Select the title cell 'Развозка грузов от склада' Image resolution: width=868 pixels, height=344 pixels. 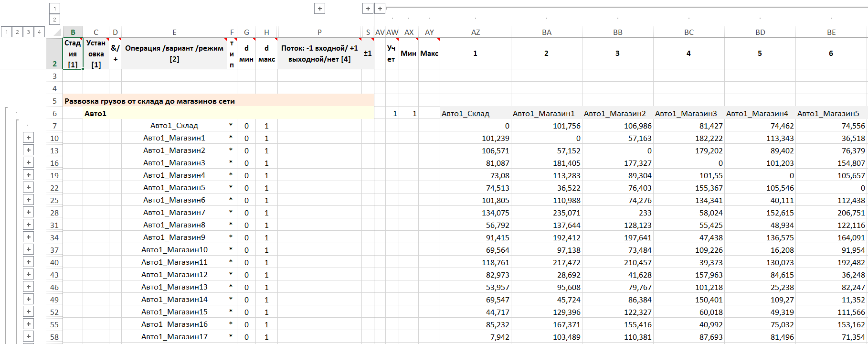(149, 101)
